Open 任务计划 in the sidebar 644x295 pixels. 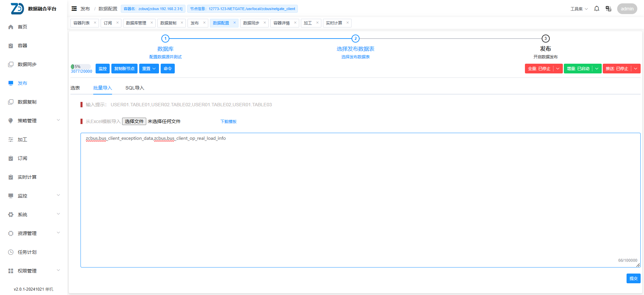tap(27, 252)
